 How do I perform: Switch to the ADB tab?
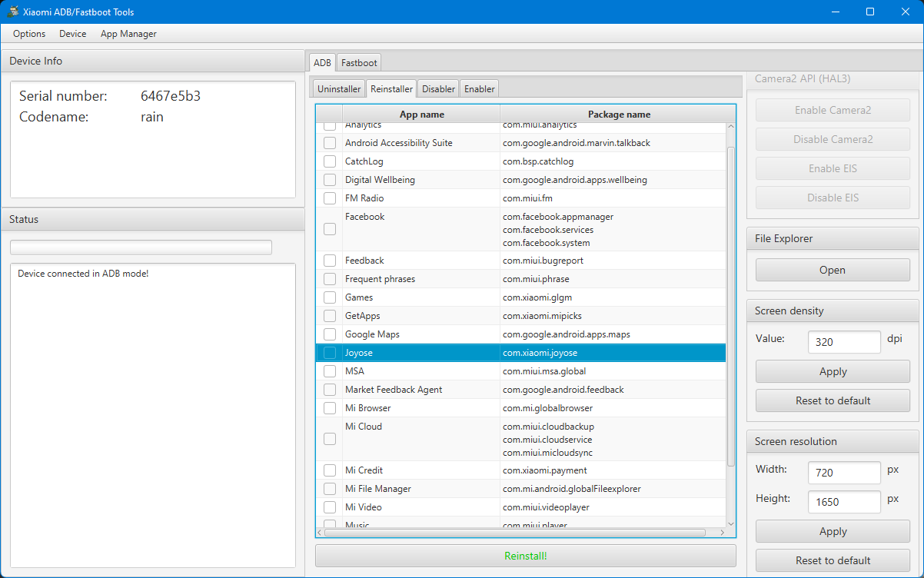pyautogui.click(x=322, y=62)
